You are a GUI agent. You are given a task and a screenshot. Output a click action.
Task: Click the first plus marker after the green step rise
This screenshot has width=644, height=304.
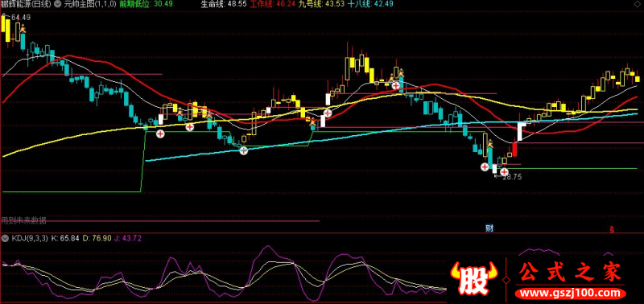(x=160, y=134)
